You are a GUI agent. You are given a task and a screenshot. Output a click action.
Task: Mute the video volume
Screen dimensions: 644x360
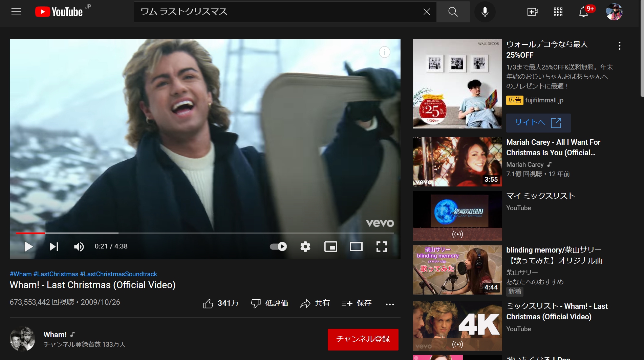[x=79, y=246]
